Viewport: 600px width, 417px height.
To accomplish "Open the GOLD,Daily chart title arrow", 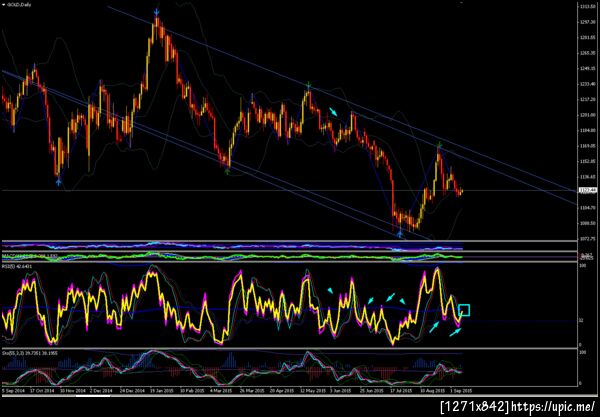I will point(3,5).
